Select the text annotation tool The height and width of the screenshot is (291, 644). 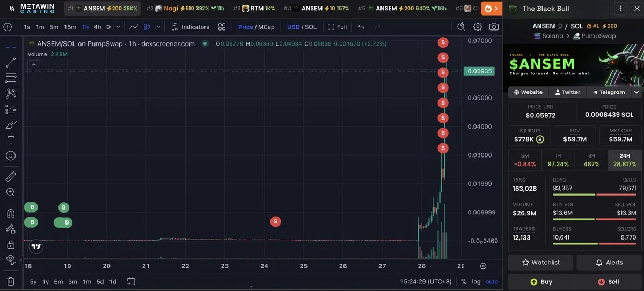click(11, 140)
